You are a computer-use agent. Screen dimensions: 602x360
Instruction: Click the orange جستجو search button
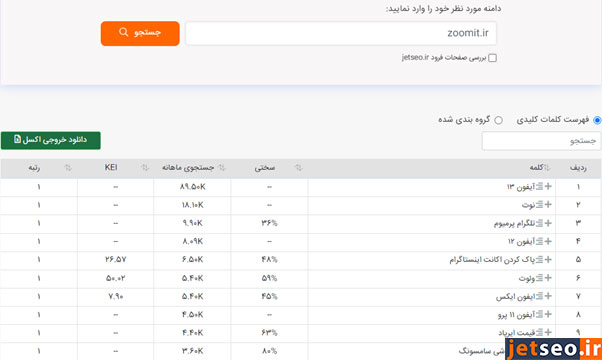click(140, 33)
